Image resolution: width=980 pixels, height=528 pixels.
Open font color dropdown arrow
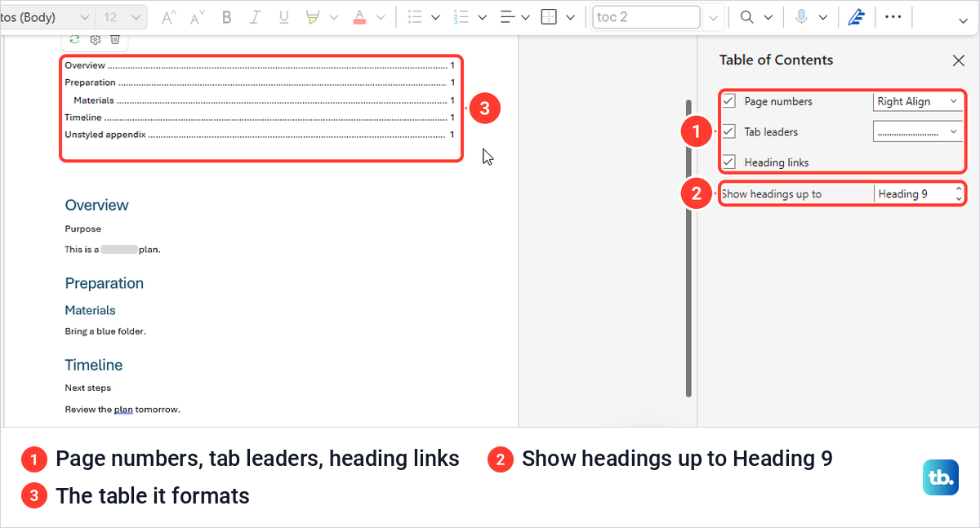[x=380, y=17]
